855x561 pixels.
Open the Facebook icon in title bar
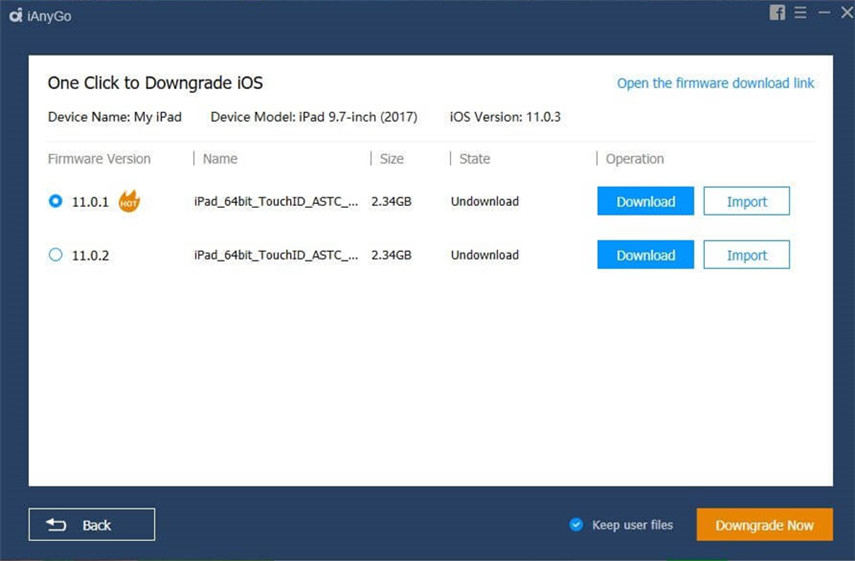point(777,13)
